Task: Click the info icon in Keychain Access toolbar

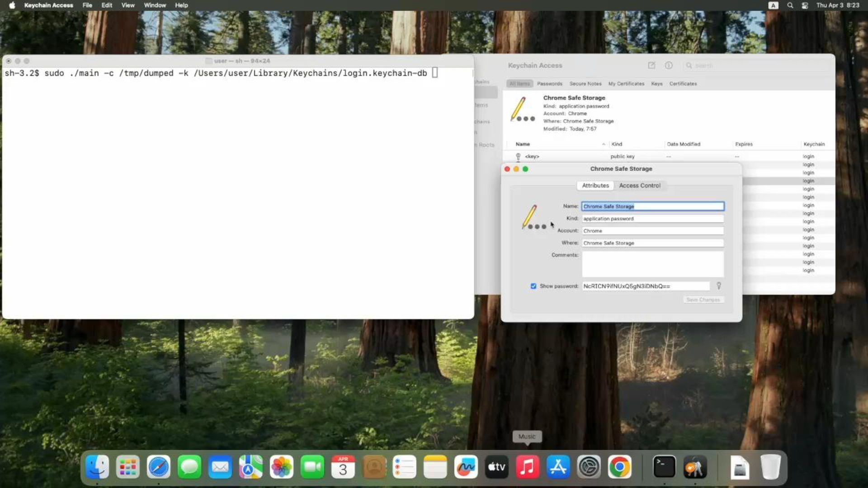Action: tap(669, 66)
